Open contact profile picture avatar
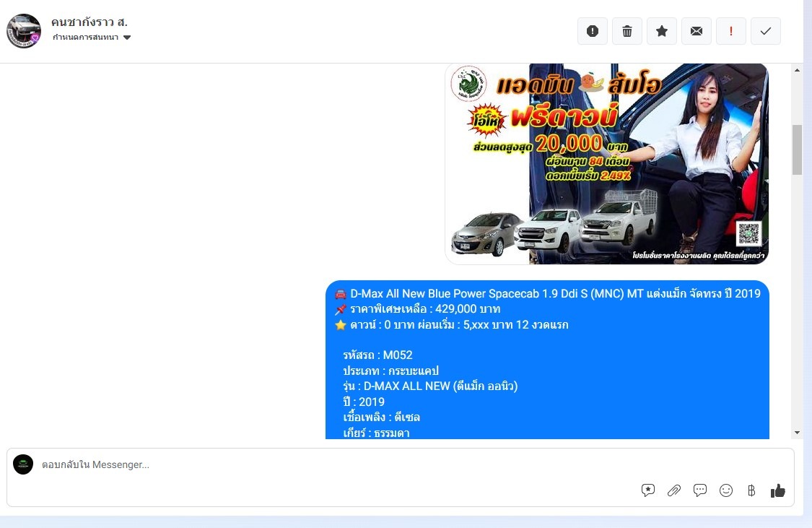 [23, 31]
